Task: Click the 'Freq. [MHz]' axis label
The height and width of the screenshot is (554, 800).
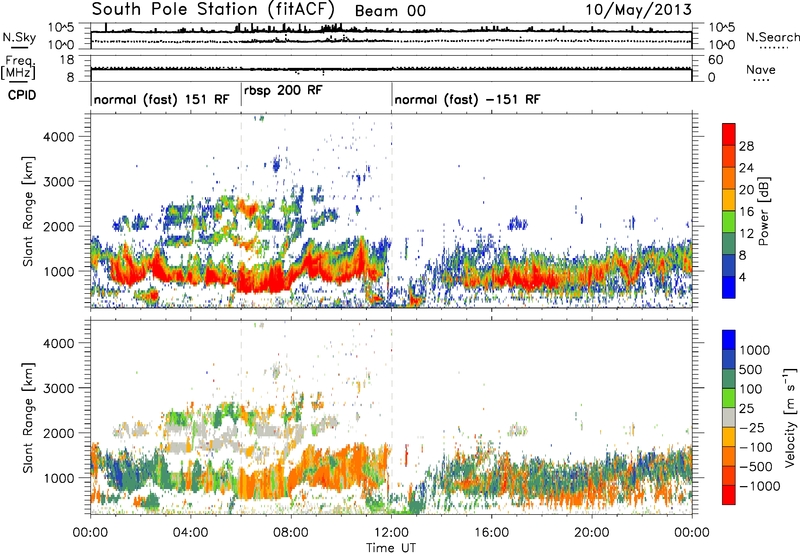Action: pos(18,67)
